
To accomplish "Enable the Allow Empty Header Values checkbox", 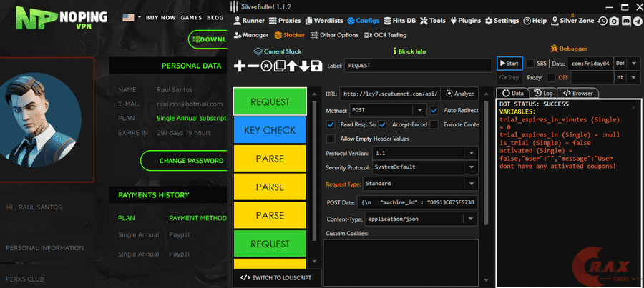I will click(331, 139).
